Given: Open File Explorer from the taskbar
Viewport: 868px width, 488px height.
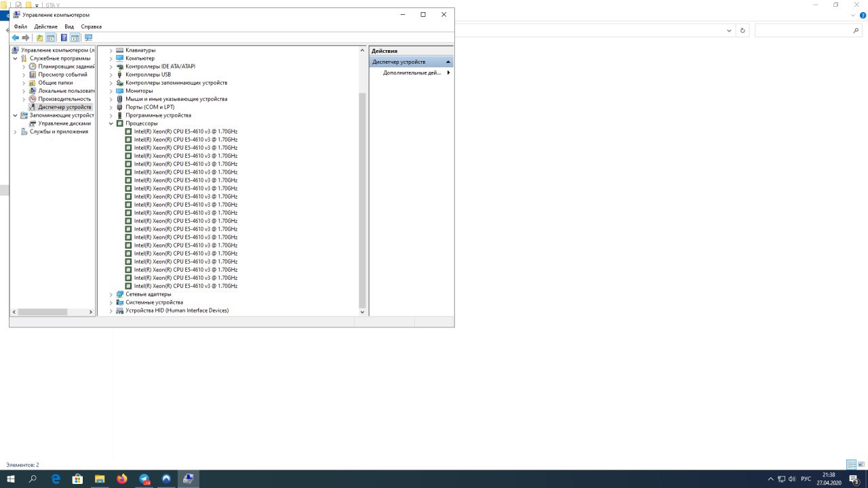Looking at the screenshot, I should [100, 479].
